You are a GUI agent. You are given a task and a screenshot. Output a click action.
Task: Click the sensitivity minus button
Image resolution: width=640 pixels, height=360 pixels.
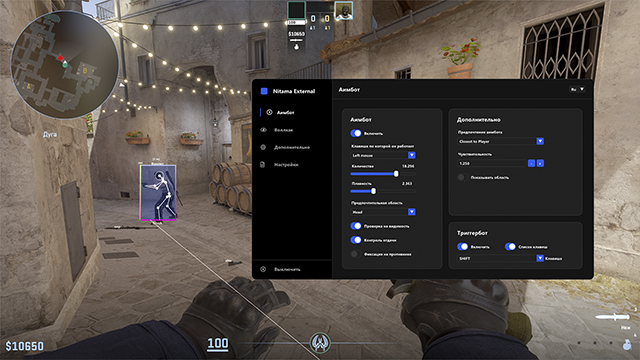[x=531, y=163]
